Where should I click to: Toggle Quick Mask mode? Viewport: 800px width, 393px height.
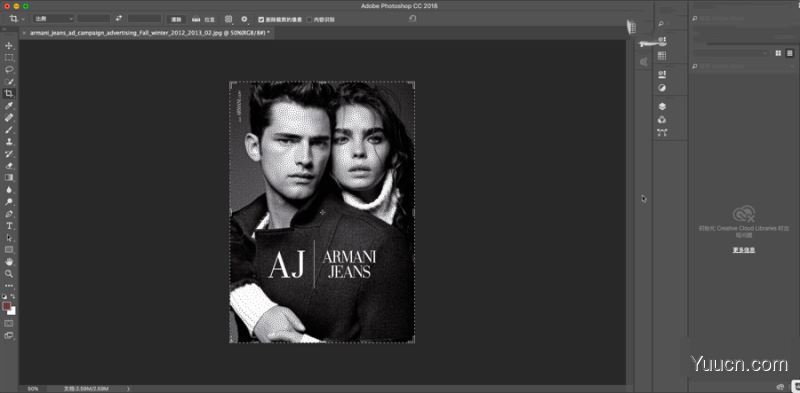point(9,323)
